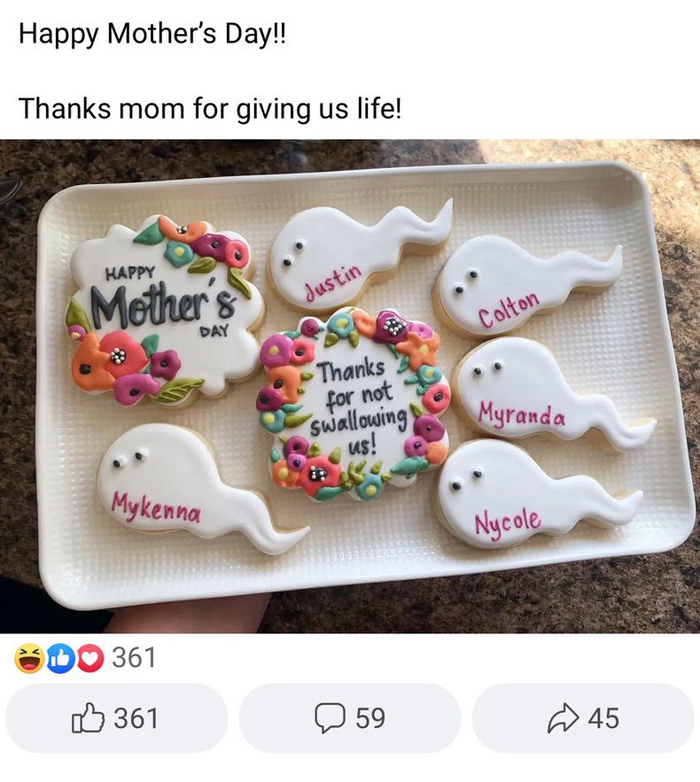
Task: Click the blue Like reaction icon
Action: [x=61, y=658]
